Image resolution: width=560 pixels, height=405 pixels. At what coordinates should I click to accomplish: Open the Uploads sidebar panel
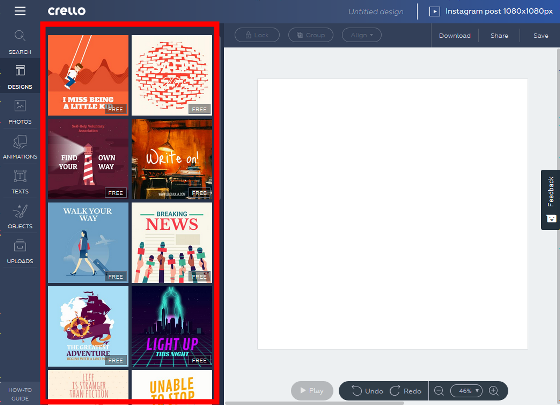click(20, 251)
